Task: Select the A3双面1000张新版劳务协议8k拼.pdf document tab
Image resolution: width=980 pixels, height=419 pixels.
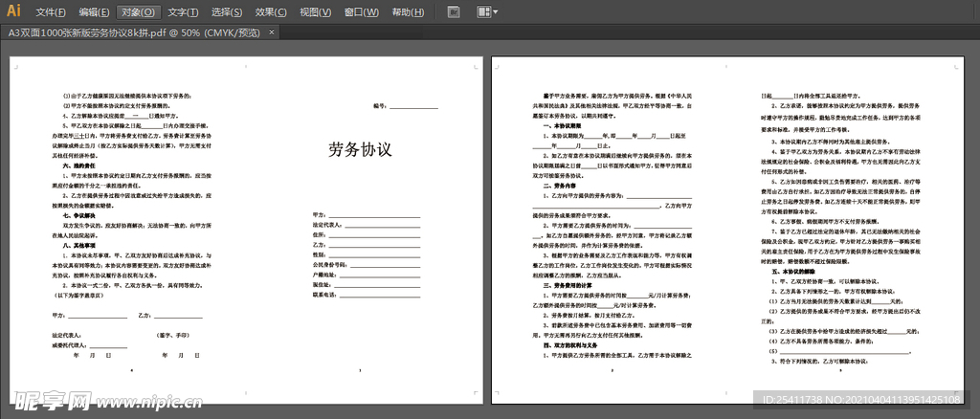Action: pyautogui.click(x=134, y=32)
